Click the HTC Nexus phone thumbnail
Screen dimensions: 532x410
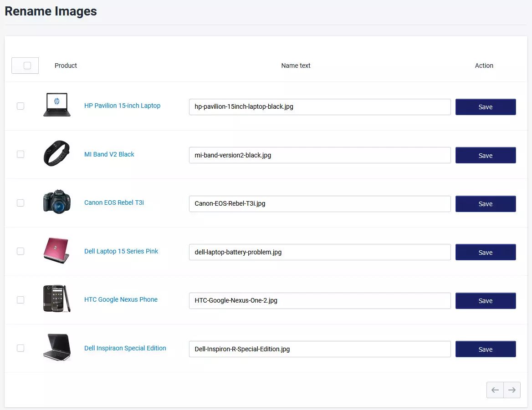[x=57, y=299]
